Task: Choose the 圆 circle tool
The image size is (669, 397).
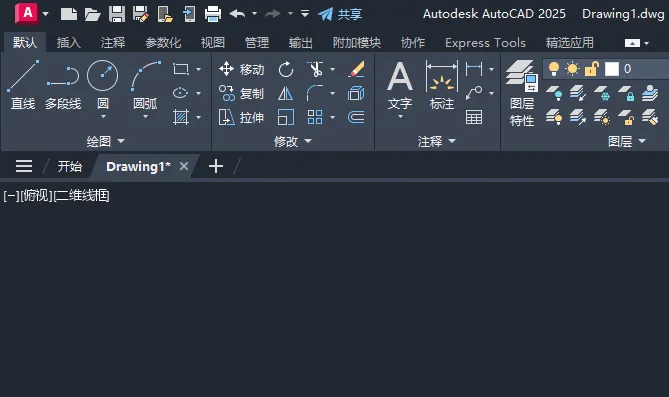Action: point(102,84)
